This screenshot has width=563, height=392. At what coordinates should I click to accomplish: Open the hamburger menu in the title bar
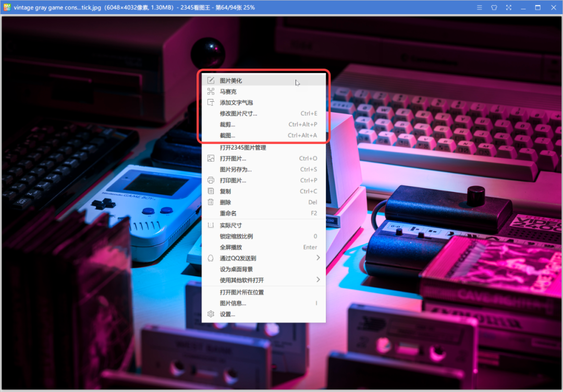(479, 7)
